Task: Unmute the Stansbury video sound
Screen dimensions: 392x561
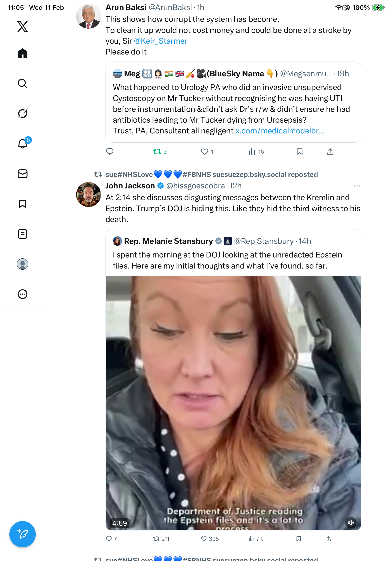Action: (x=351, y=523)
